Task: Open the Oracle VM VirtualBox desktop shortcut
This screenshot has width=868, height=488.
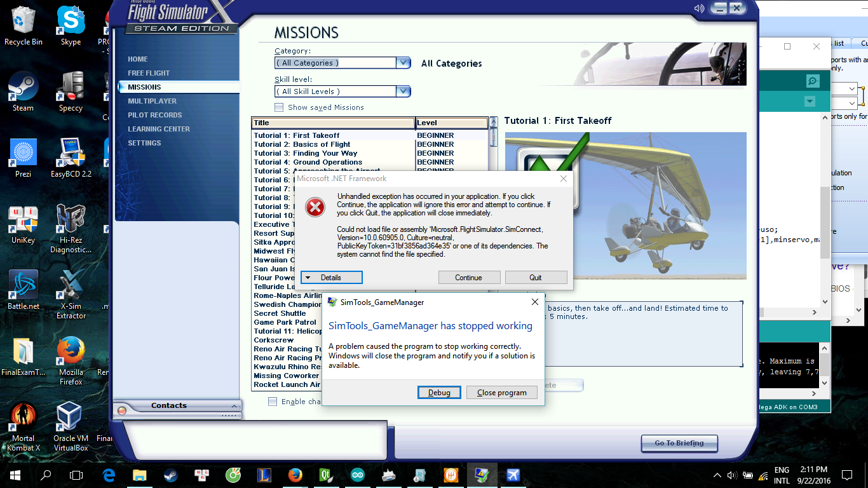Action: (71, 427)
